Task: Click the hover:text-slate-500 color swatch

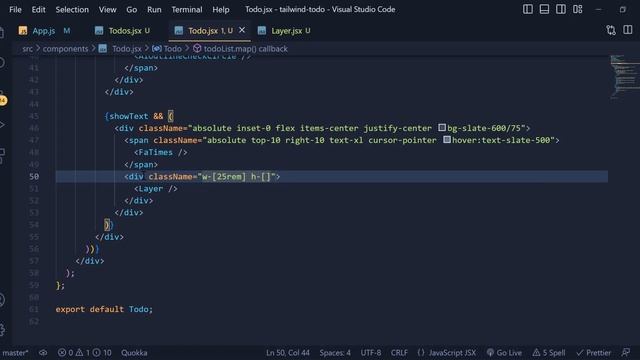Action: 447,140
